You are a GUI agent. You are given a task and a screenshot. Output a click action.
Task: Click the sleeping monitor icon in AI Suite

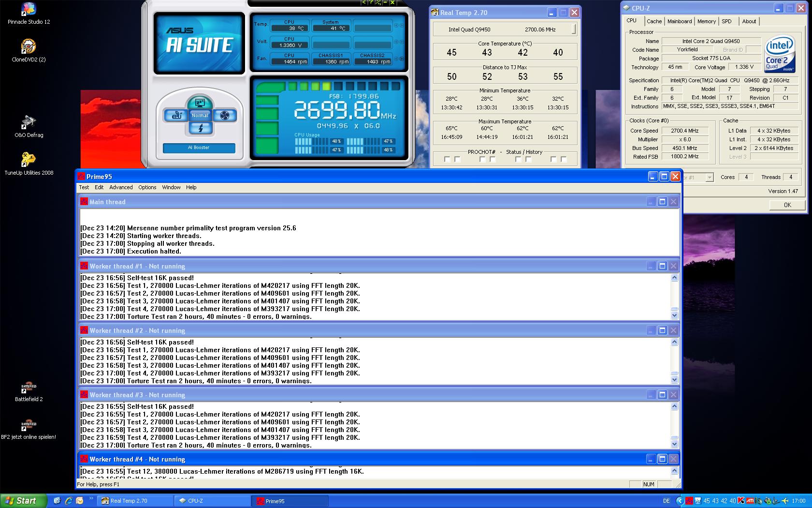pos(200,103)
